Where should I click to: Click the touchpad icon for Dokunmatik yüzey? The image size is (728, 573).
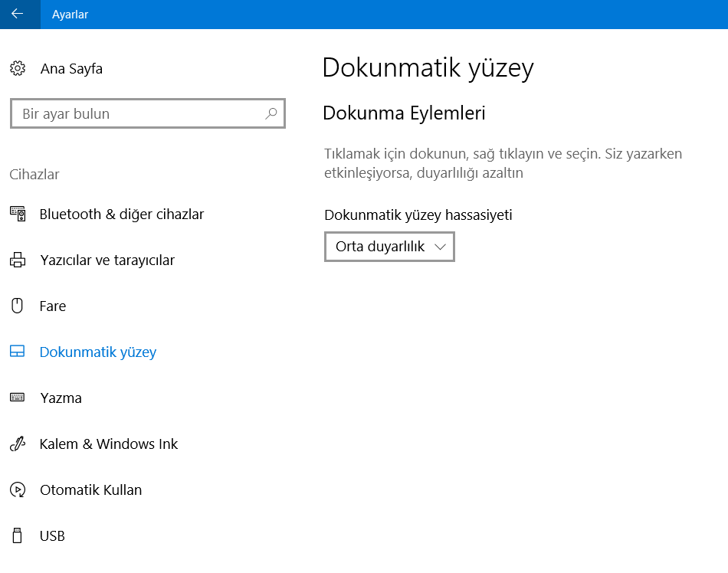[18, 352]
